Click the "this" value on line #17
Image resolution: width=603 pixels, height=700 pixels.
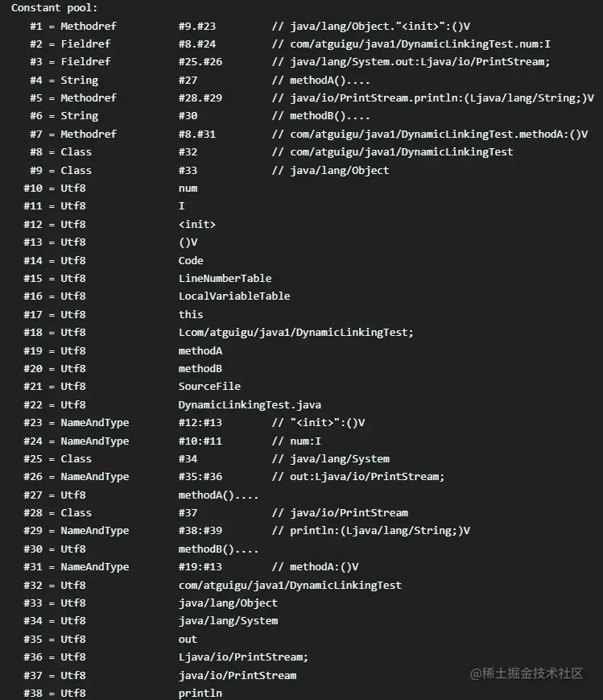pyautogui.click(x=191, y=314)
